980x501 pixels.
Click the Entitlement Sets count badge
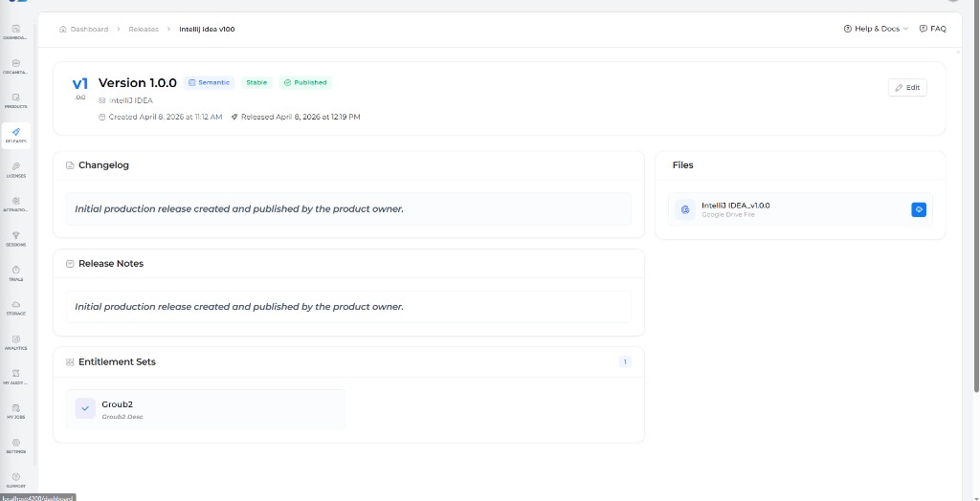pyautogui.click(x=625, y=361)
